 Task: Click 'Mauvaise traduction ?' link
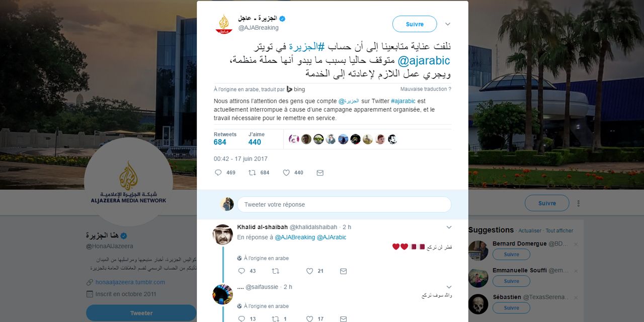(x=426, y=89)
